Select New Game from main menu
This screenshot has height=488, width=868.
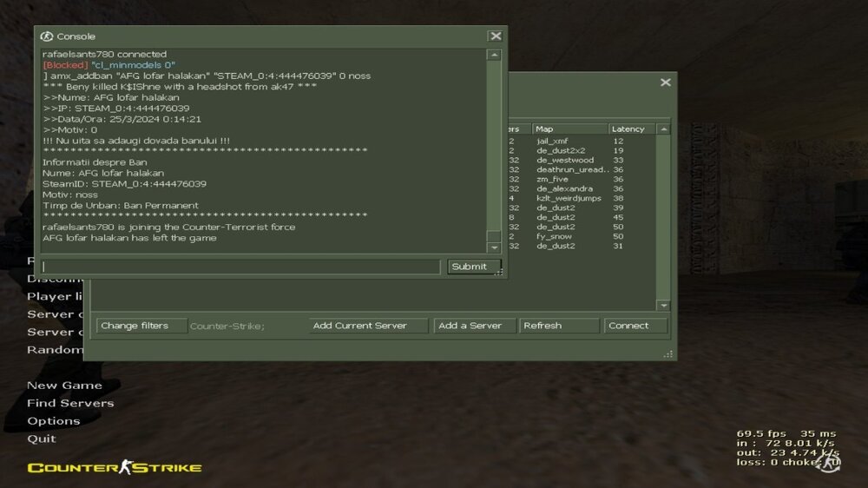65,386
